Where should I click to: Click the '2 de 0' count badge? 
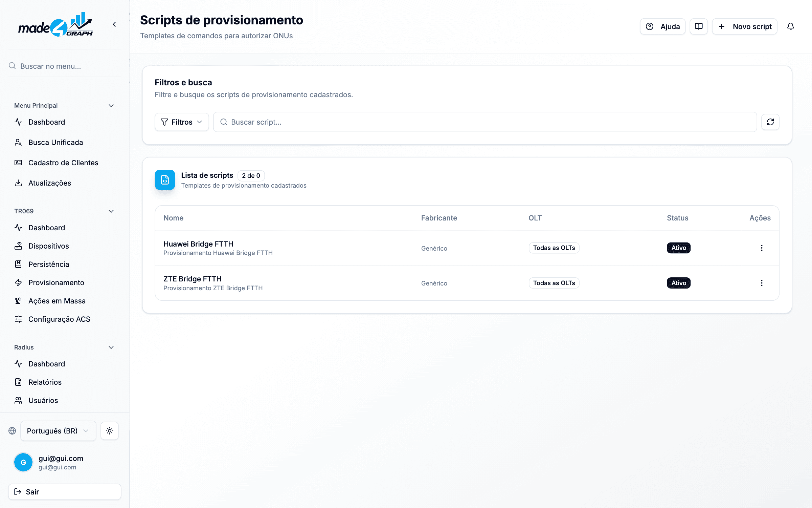(251, 176)
